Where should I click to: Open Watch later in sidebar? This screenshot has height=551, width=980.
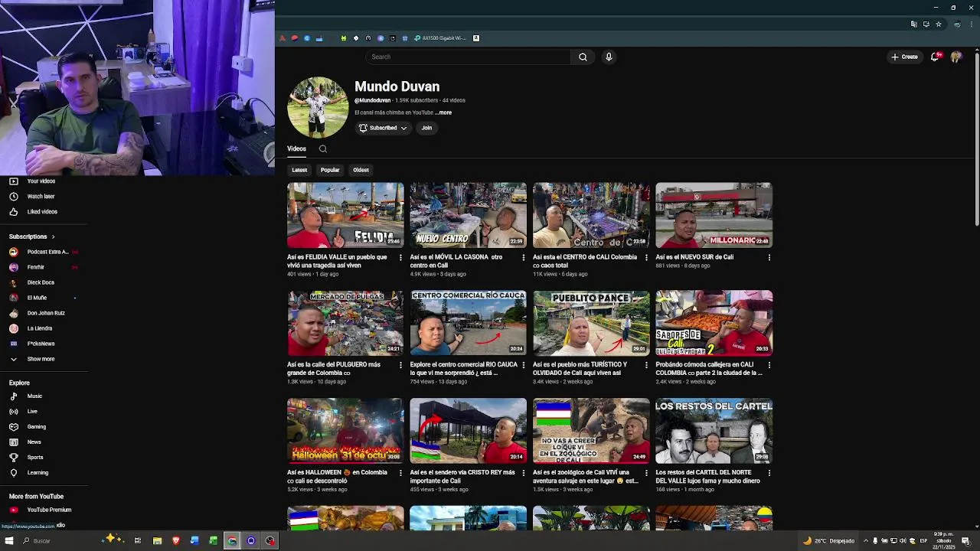43,197
